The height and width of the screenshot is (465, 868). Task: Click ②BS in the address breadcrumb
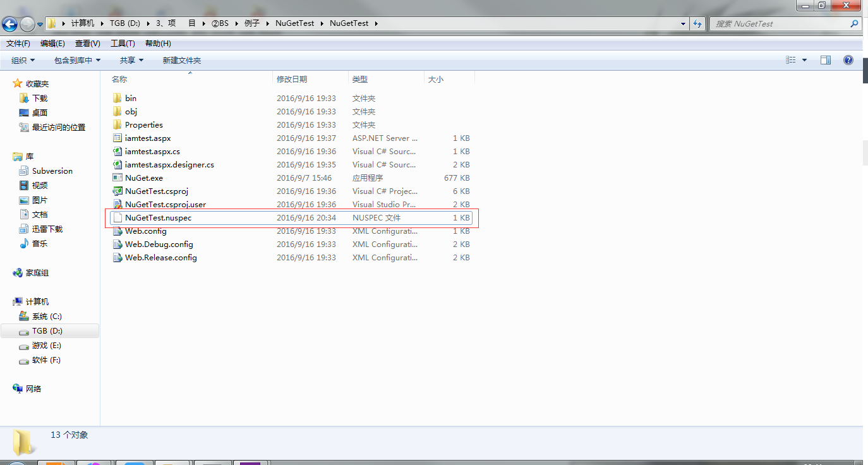(x=220, y=23)
